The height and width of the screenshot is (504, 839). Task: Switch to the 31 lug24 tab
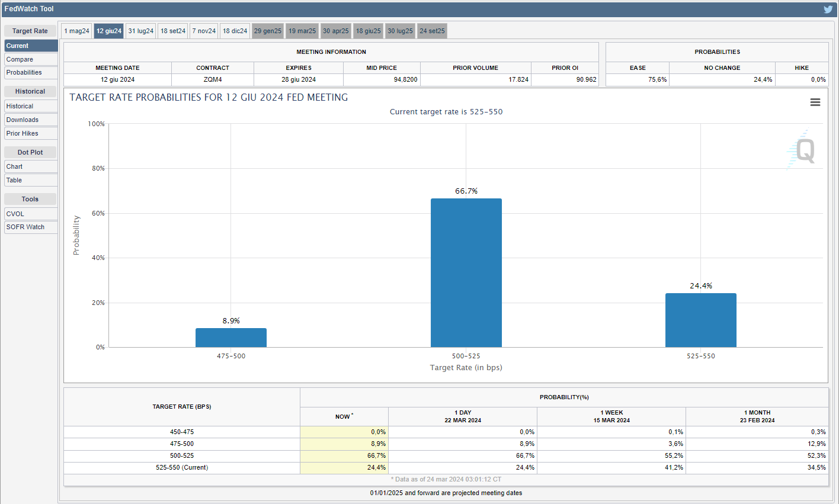(141, 31)
